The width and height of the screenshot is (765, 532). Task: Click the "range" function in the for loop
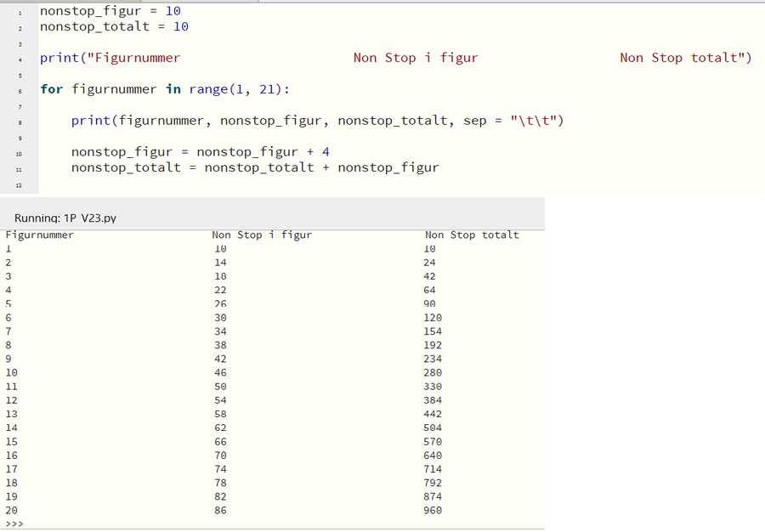click(208, 89)
